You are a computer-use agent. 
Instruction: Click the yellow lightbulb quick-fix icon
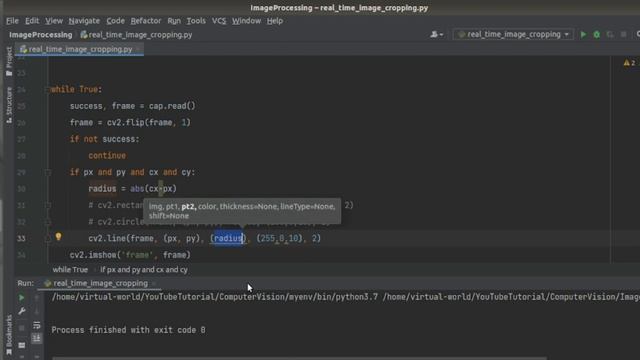[x=58, y=236]
